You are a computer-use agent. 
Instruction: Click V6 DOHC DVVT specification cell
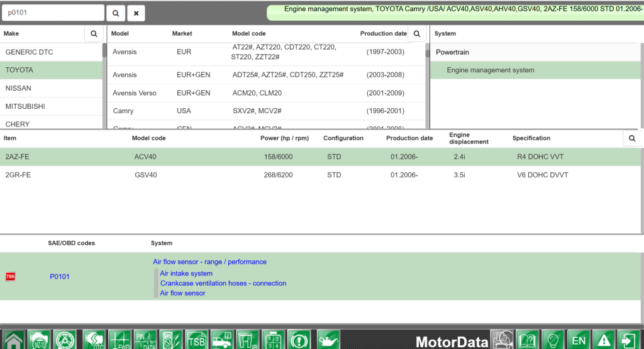point(543,175)
